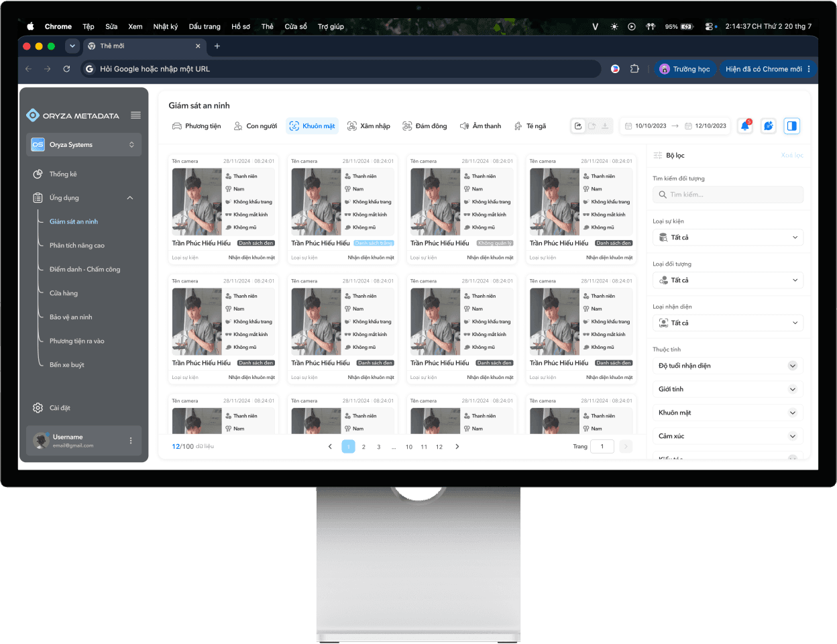
Task: Expand Độ tuổi nhận diện filter
Action: click(728, 366)
